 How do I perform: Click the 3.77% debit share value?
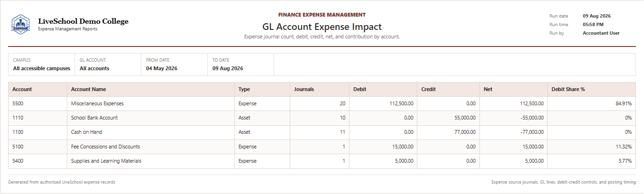(x=625, y=161)
